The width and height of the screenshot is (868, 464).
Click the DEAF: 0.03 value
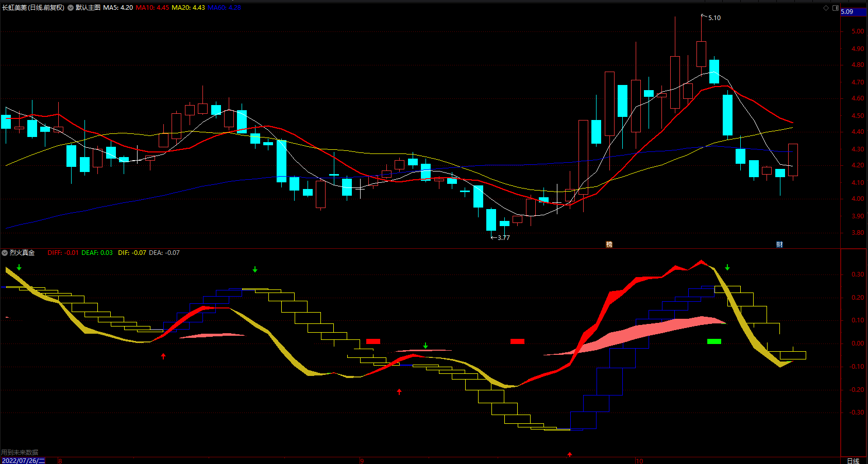pos(97,253)
